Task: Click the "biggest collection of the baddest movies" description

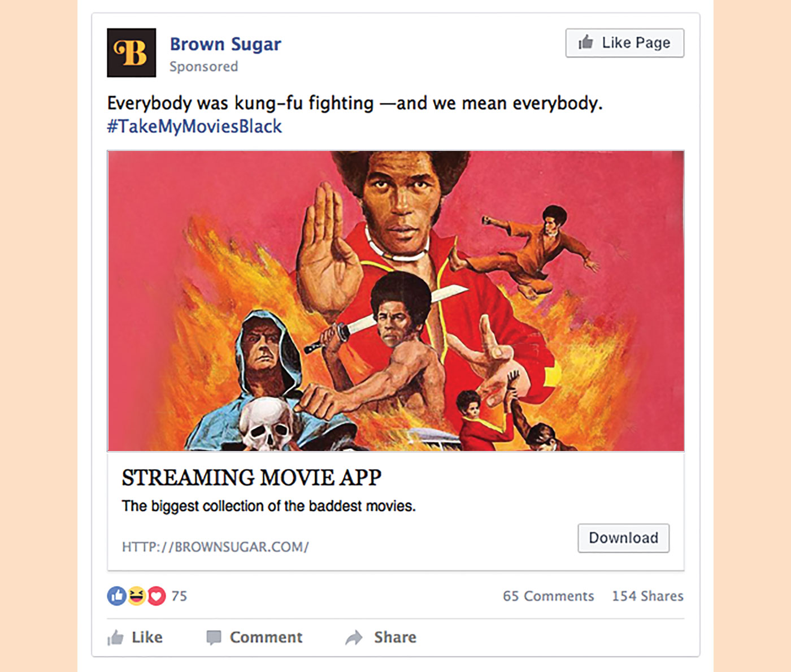Action: 268,506
